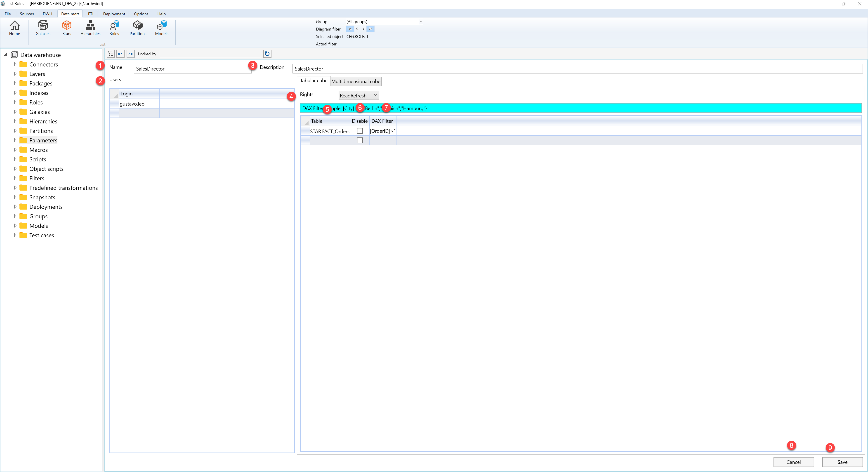Screen dimensions: 868x472
Task: Go to previous diagram filter arrow
Action: (357, 29)
